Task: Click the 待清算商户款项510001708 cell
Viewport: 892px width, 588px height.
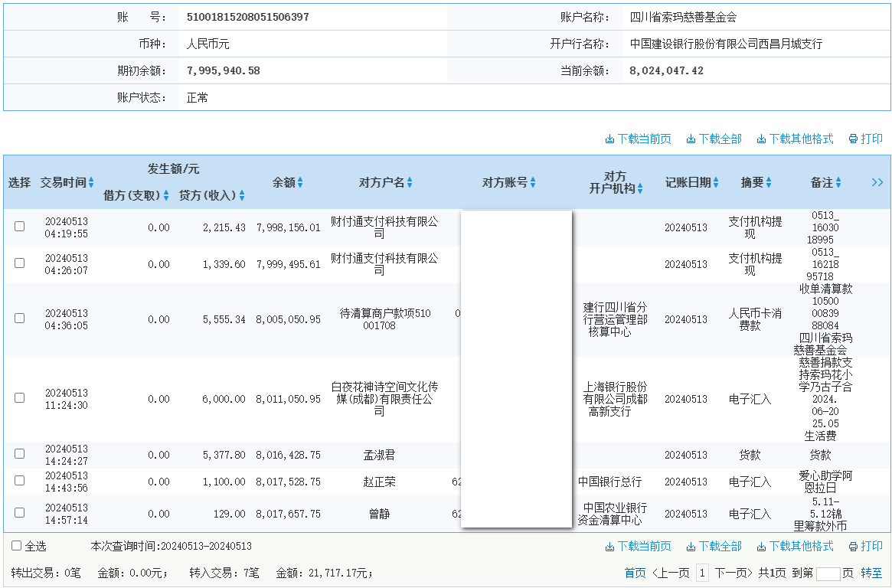Action: [x=384, y=319]
